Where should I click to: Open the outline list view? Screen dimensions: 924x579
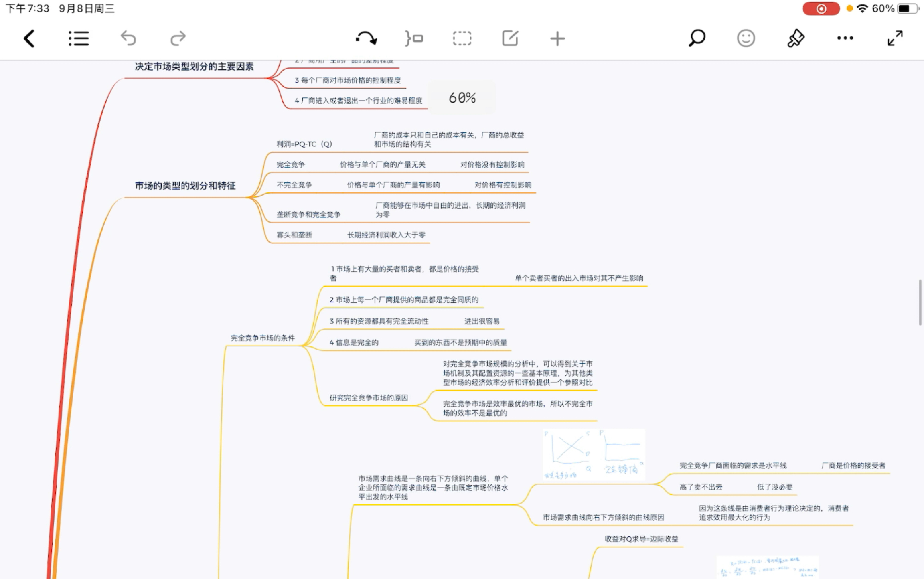pyautogui.click(x=78, y=38)
